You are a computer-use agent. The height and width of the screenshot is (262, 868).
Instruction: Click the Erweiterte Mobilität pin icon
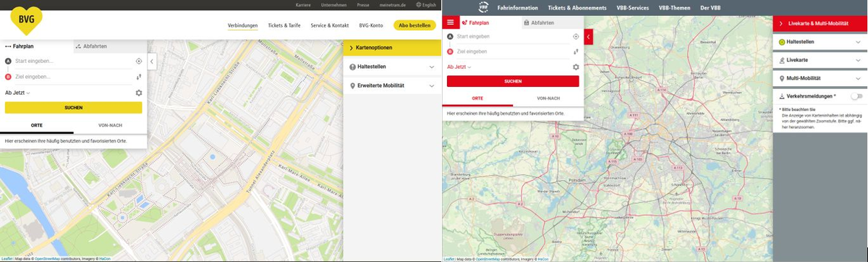(x=352, y=85)
